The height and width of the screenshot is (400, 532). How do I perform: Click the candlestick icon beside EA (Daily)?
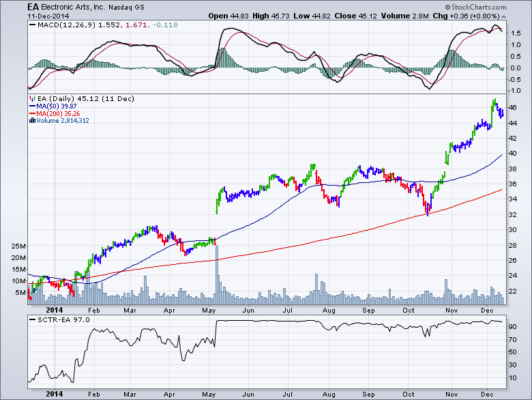pyautogui.click(x=32, y=99)
